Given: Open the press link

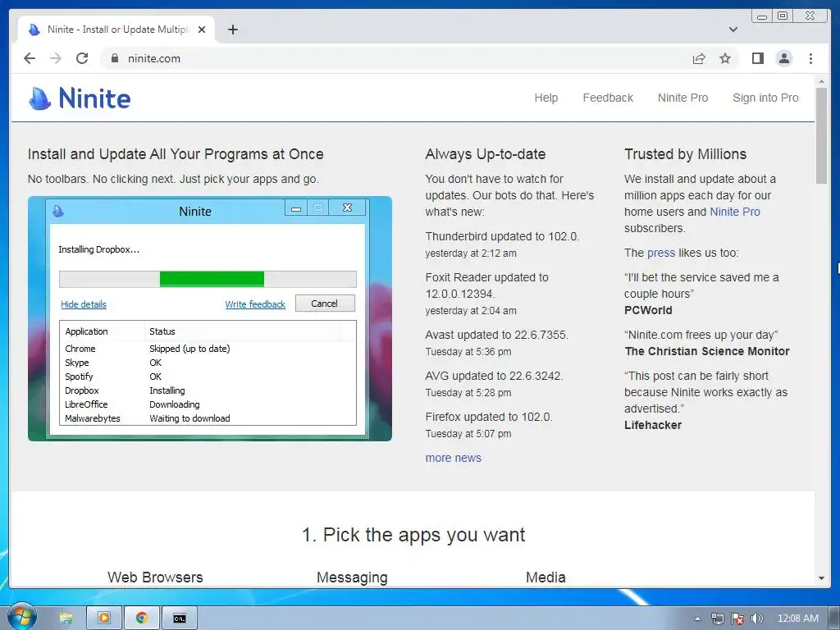Looking at the screenshot, I should pyautogui.click(x=660, y=253).
